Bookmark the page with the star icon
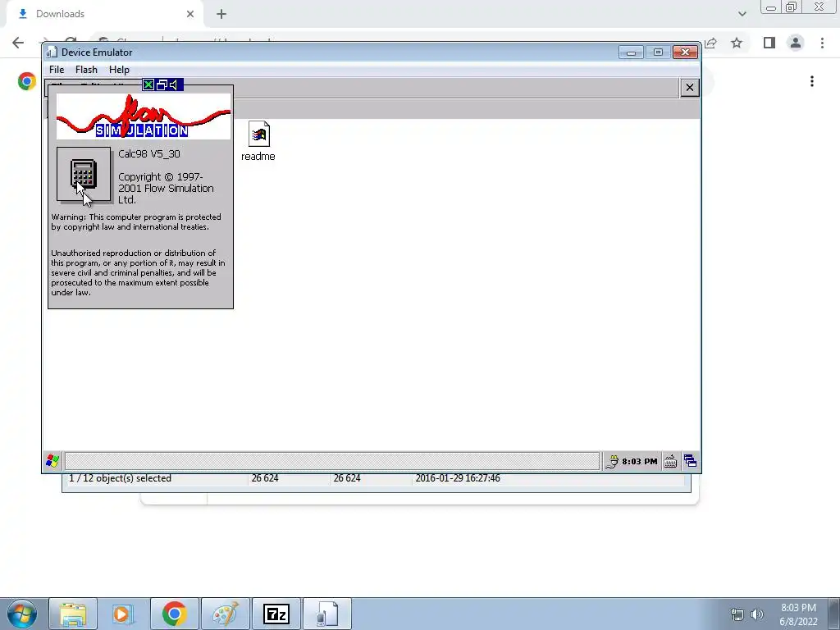Viewport: 840px width, 630px height. pyautogui.click(x=737, y=43)
